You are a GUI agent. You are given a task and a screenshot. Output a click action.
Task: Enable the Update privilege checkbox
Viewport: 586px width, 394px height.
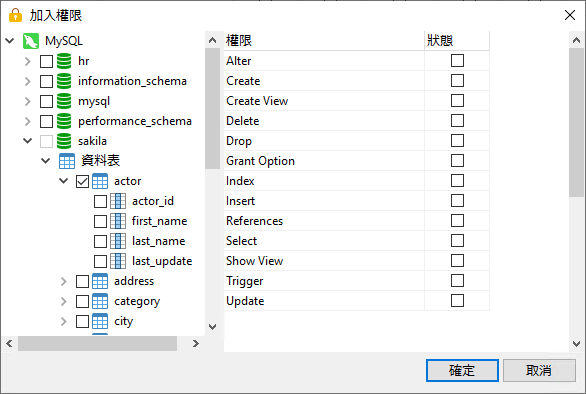457,301
